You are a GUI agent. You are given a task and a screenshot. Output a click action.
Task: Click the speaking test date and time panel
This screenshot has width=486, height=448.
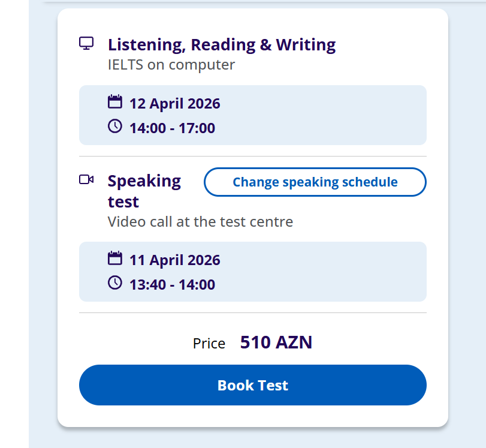click(x=324, y=272)
